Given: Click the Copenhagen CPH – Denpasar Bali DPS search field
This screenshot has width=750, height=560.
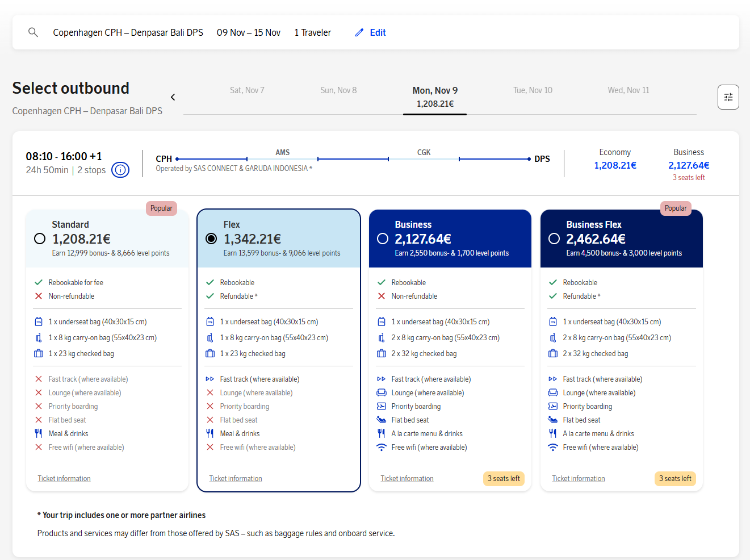Looking at the screenshot, I should 128,32.
